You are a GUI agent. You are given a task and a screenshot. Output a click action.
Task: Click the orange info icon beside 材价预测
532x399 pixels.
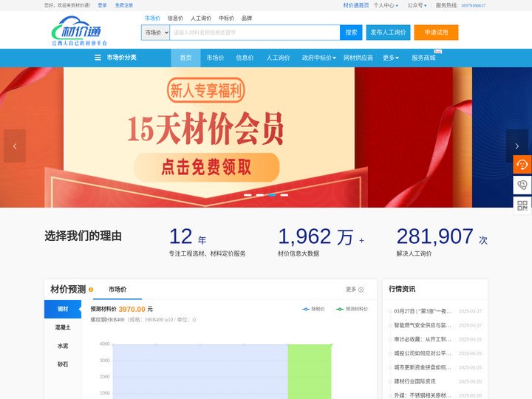click(x=91, y=290)
